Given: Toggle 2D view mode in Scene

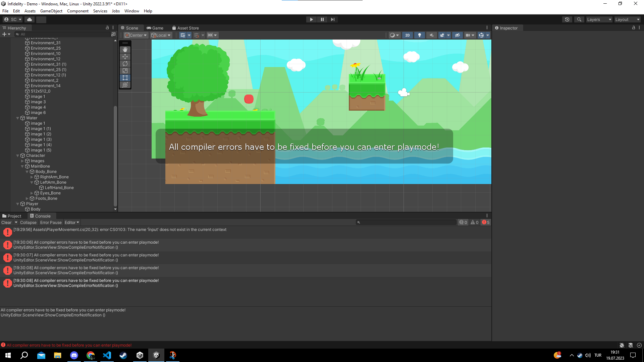Looking at the screenshot, I should 408,35.
